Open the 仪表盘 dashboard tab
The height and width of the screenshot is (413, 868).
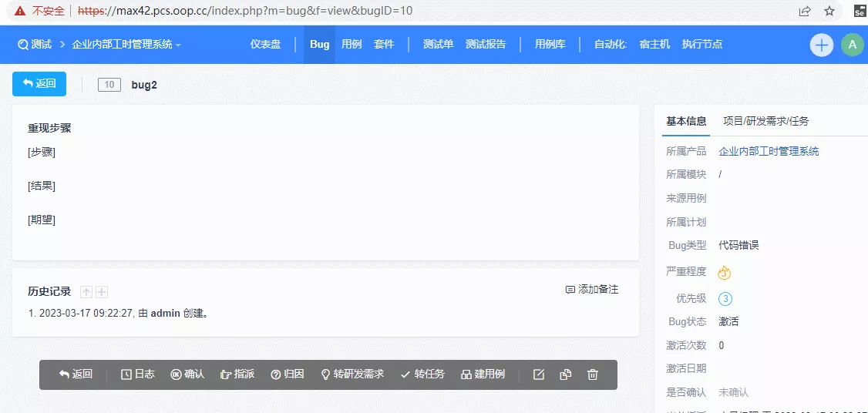pos(265,44)
